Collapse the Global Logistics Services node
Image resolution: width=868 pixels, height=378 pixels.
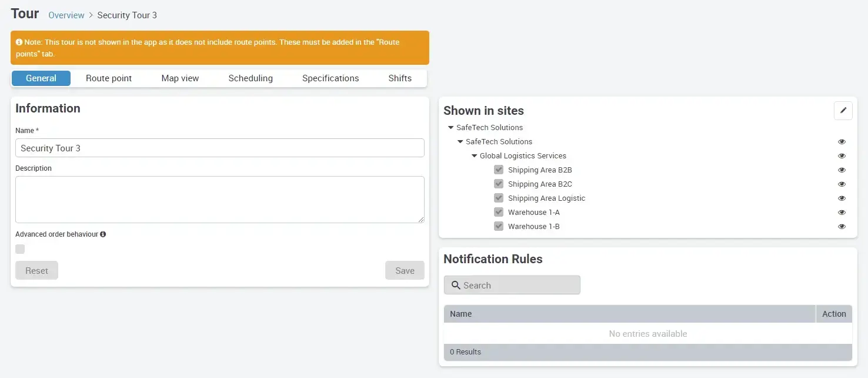474,156
